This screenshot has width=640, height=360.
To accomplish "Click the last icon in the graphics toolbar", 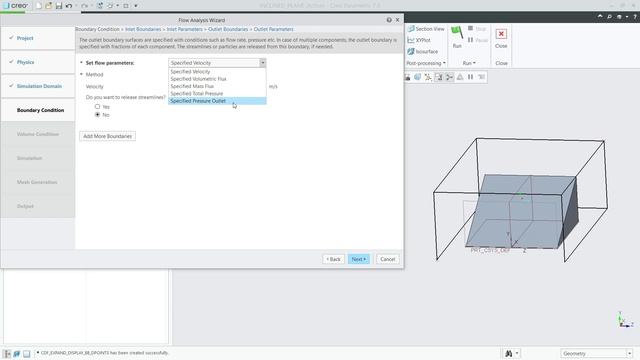I will (x=481, y=77).
